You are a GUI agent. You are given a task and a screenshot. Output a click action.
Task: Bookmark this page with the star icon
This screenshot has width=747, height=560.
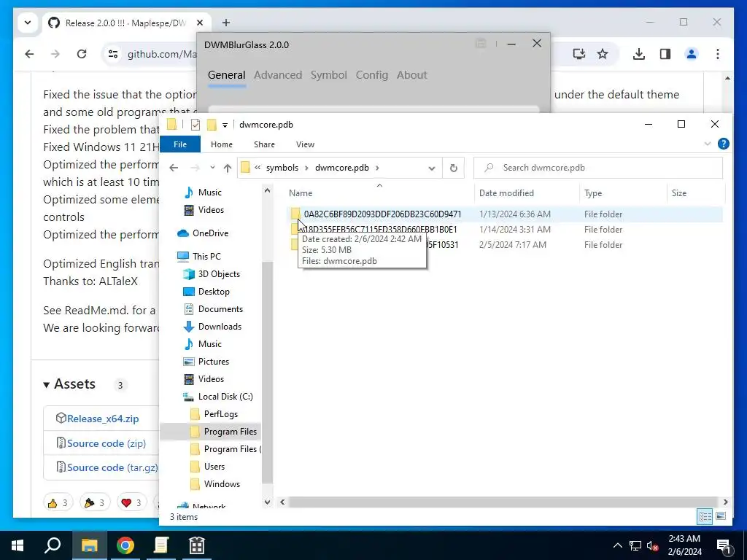[x=603, y=54]
